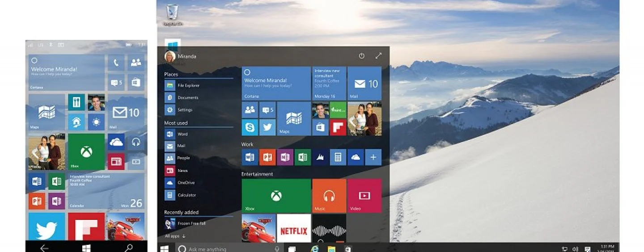
Task: Open Documents from Places list
Action: tap(182, 97)
